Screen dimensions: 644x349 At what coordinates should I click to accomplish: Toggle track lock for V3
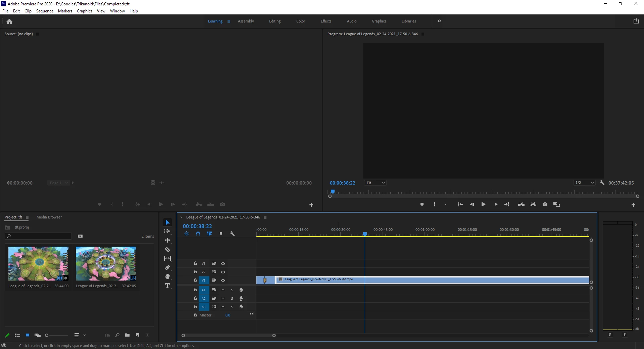click(x=195, y=263)
